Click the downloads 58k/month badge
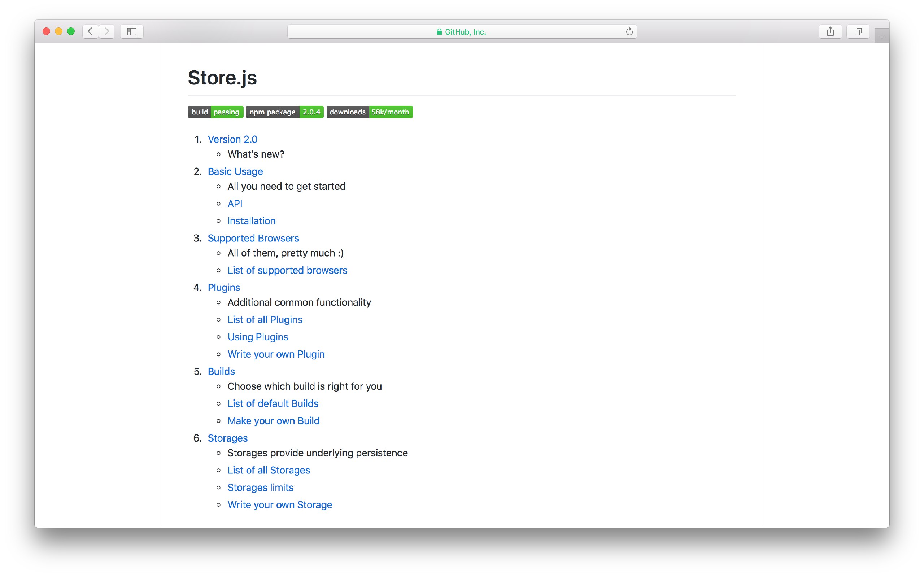Screen dimensions: 924x577 click(370, 112)
